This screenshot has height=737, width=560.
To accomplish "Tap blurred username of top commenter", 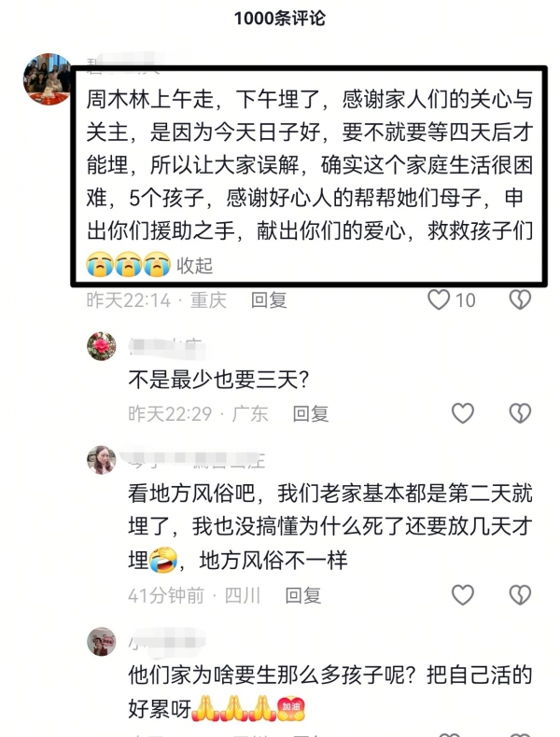I will [124, 63].
